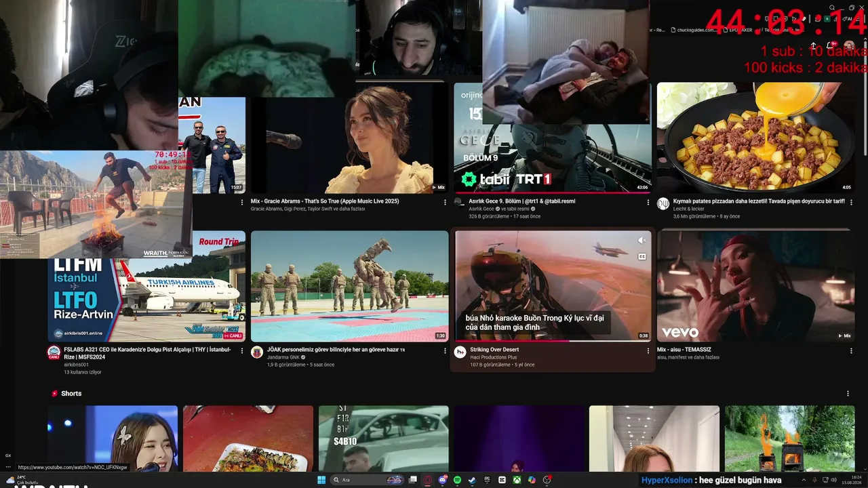Open the Windows Start menu

point(321,480)
